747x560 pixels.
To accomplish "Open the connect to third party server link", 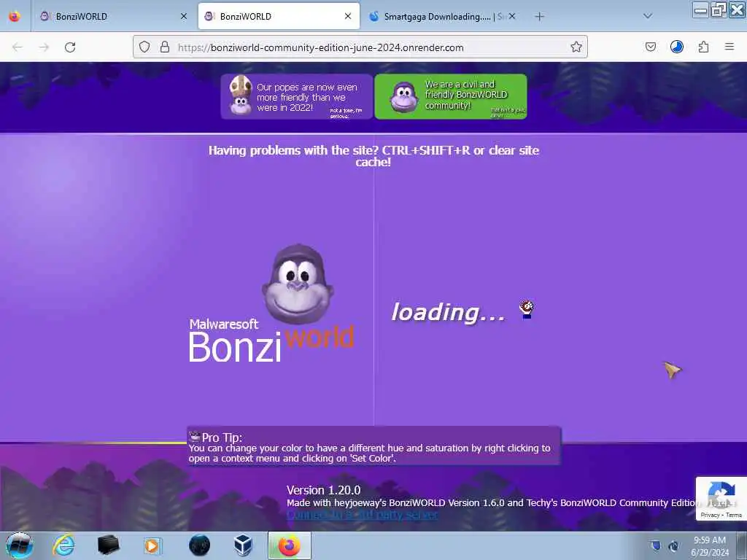I will tap(362, 516).
